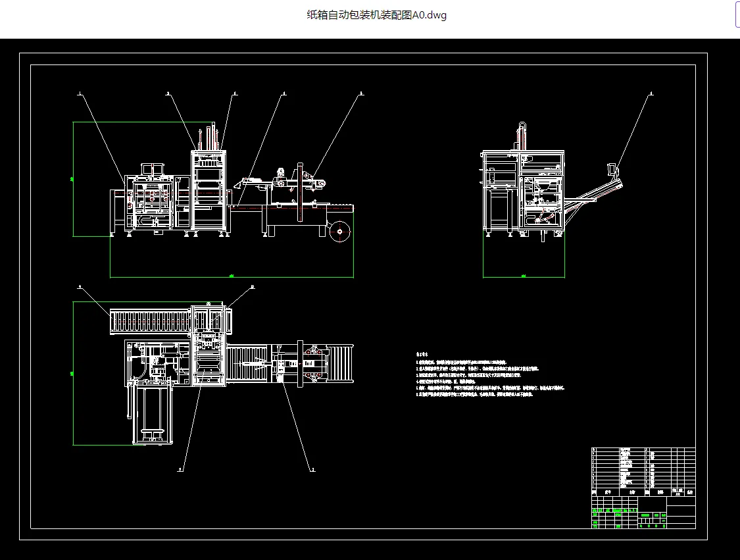Select the green height dimension beside front view
This screenshot has height=560, width=740.
[72, 180]
